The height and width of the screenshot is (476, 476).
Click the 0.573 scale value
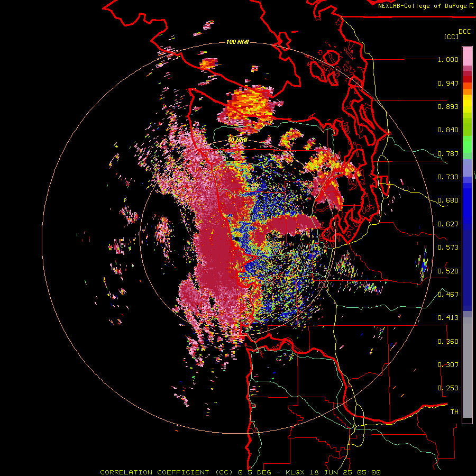click(448, 248)
